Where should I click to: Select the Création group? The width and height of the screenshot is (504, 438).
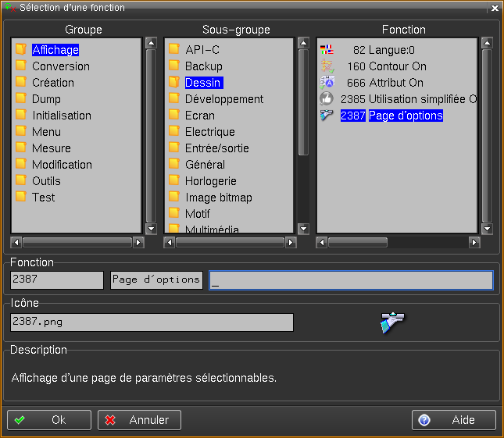tap(53, 83)
